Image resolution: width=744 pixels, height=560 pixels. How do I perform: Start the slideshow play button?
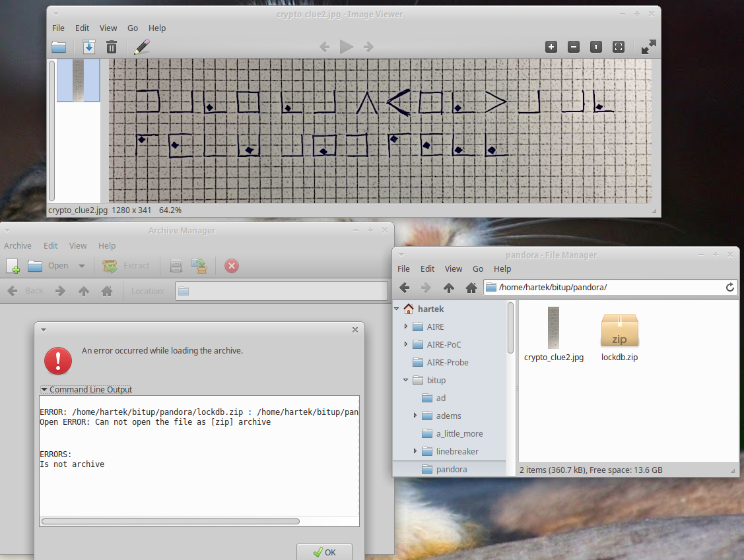(x=347, y=47)
